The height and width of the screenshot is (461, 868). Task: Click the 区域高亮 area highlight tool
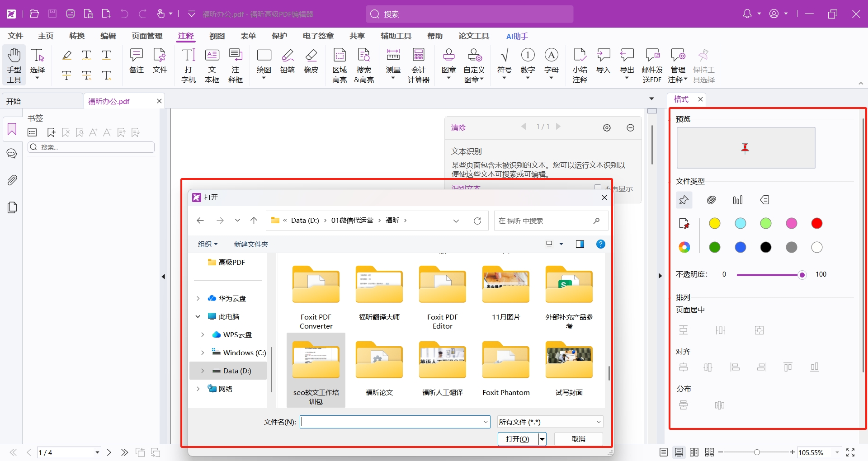pos(339,66)
